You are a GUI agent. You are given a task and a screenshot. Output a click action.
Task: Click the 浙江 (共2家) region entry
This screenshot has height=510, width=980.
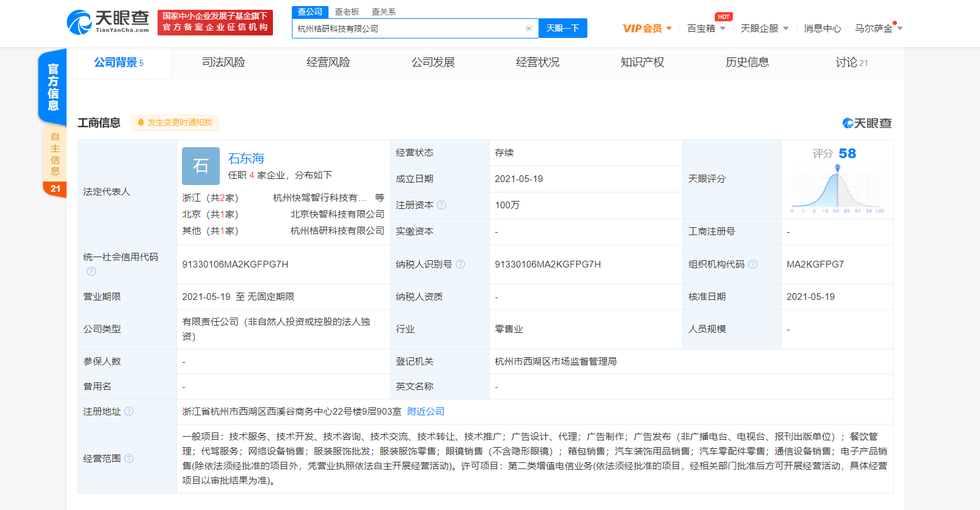(x=210, y=198)
